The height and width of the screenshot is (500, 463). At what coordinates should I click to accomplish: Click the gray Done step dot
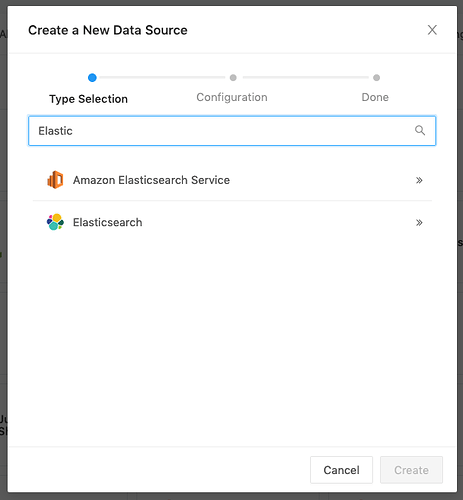[376, 78]
